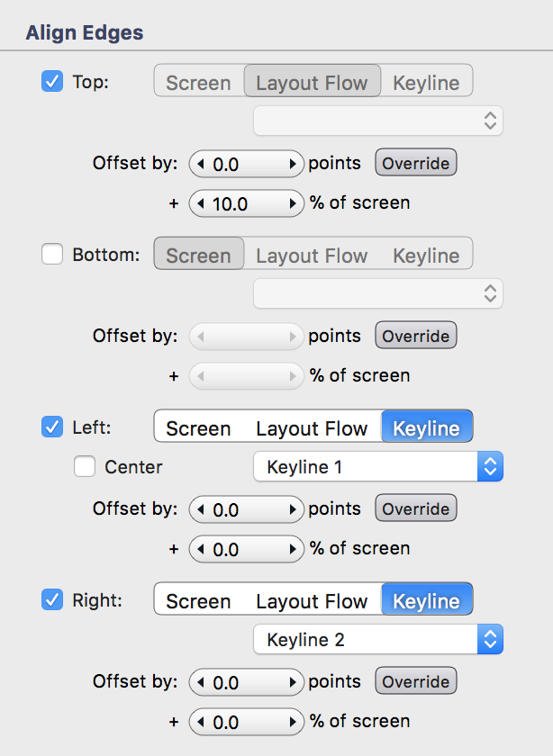Increase the Left percent of screen value
Viewport: 553px width, 756px height.
pyautogui.click(x=293, y=550)
